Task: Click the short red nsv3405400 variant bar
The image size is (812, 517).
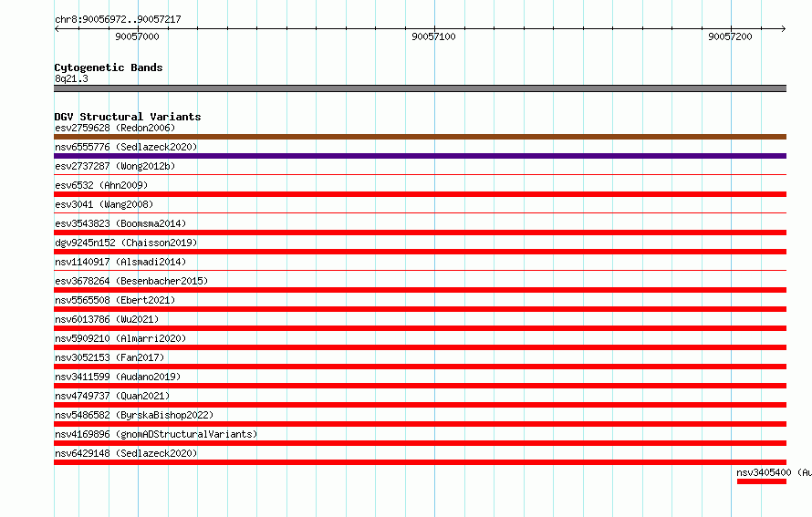Action: pyautogui.click(x=762, y=481)
